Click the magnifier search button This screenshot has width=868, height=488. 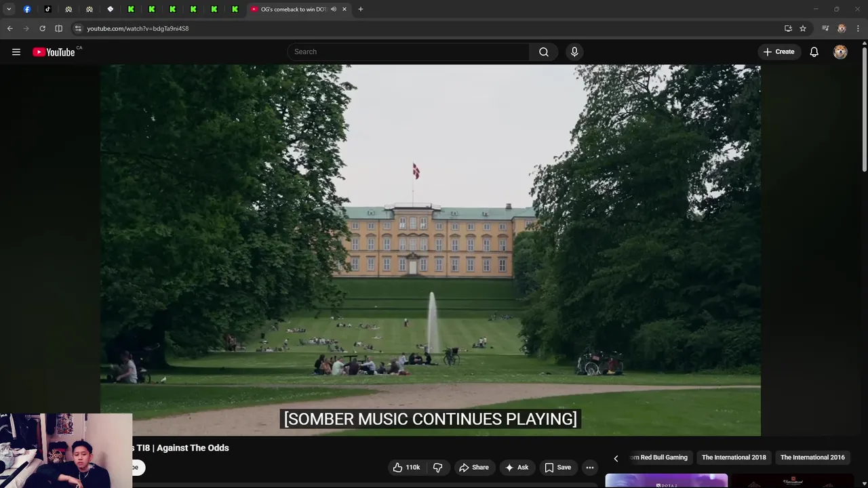(x=543, y=52)
